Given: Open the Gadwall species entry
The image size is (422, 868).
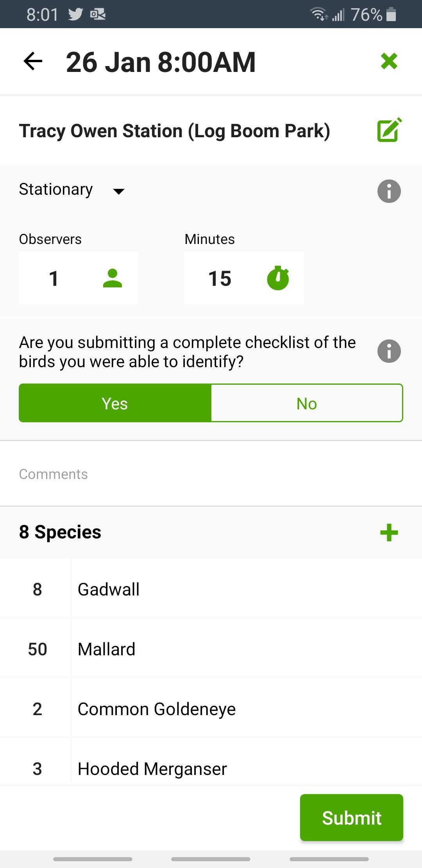Looking at the screenshot, I should tap(211, 589).
